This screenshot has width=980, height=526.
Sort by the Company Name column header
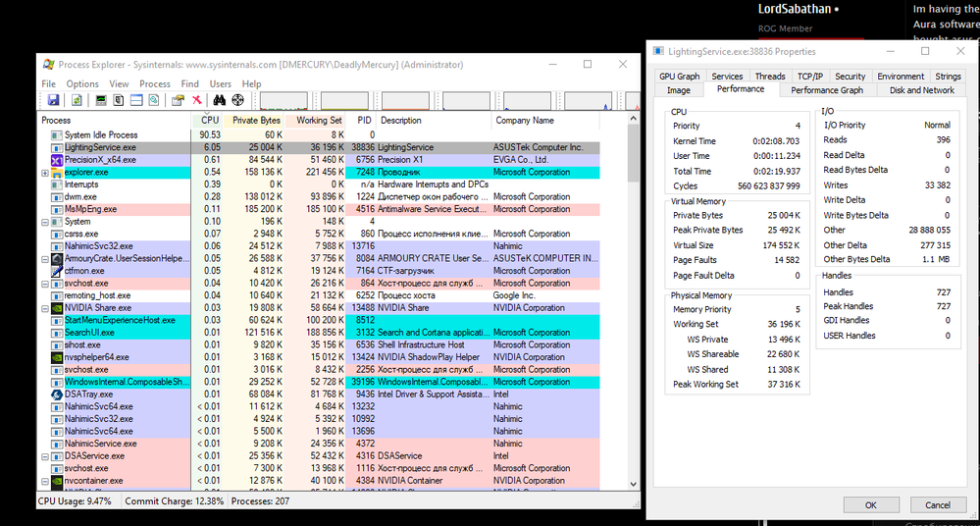(545, 120)
